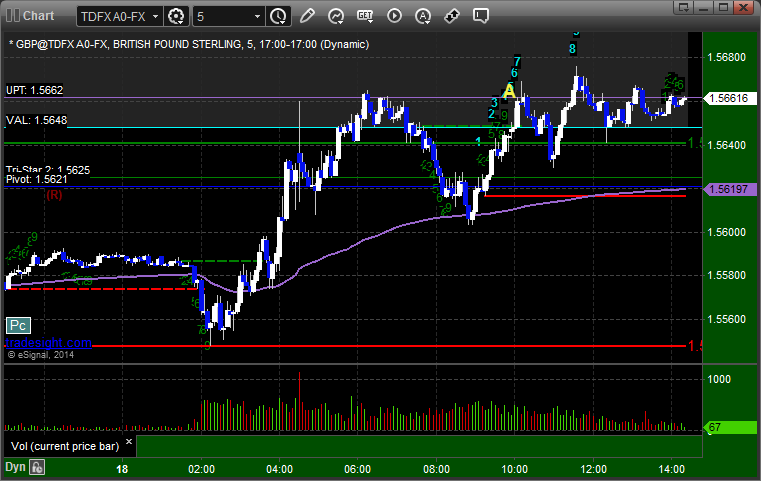Open the GET studies icon menu
761x481 pixels.
coord(365,16)
